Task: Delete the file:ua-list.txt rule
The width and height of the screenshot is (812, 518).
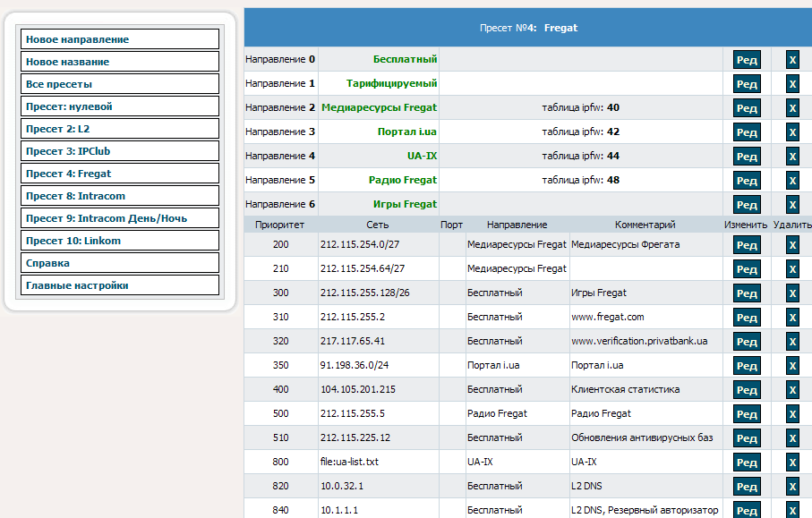Action: pyautogui.click(x=792, y=463)
